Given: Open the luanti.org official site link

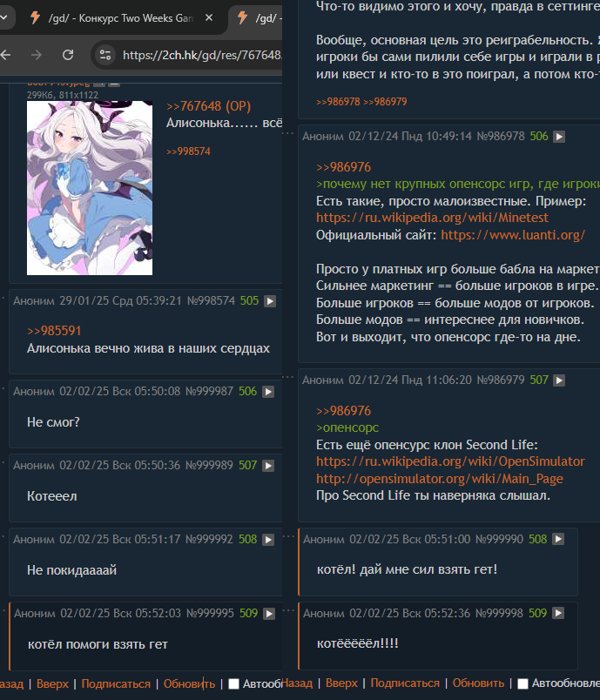Looking at the screenshot, I should click(513, 235).
